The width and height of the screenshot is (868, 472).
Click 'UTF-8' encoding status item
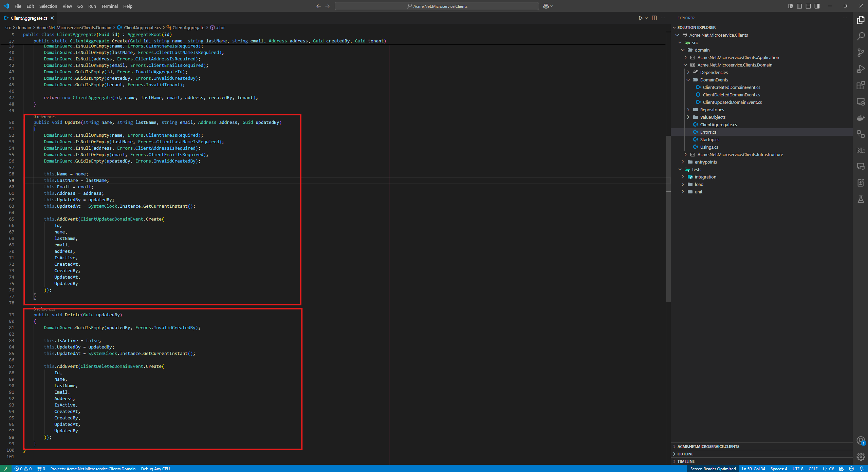click(798, 469)
